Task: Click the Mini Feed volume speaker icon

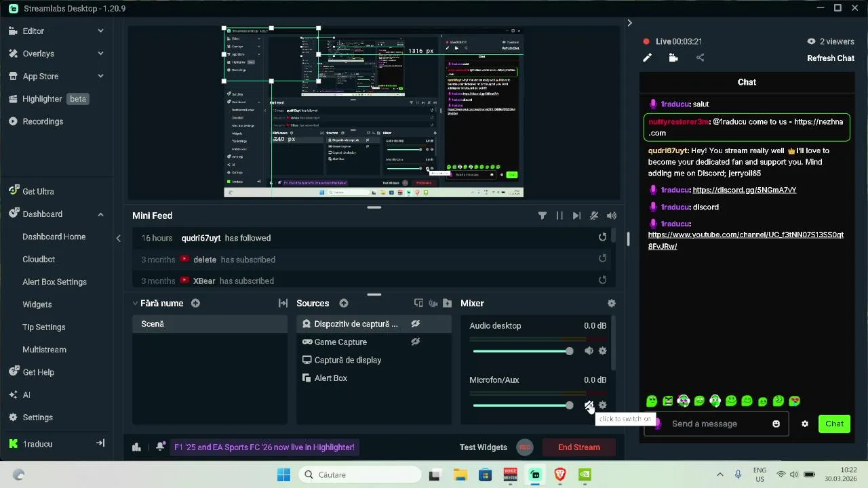Action: (612, 216)
